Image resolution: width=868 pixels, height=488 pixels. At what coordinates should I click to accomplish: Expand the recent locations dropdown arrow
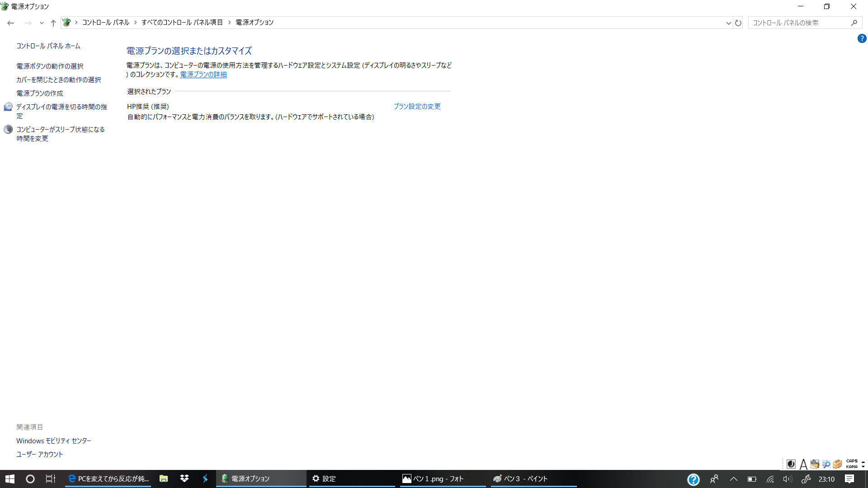pyautogui.click(x=42, y=23)
